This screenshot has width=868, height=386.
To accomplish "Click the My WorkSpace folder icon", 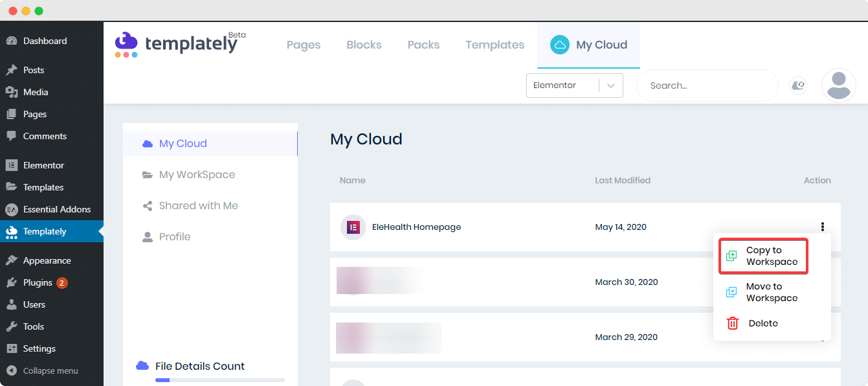I will pyautogui.click(x=148, y=175).
